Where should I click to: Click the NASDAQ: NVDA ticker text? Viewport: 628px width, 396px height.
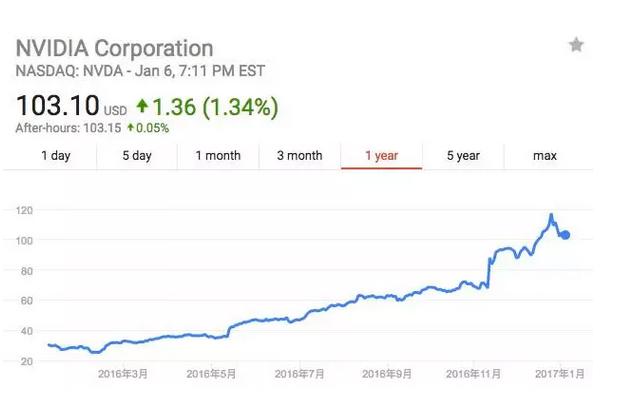(69, 71)
